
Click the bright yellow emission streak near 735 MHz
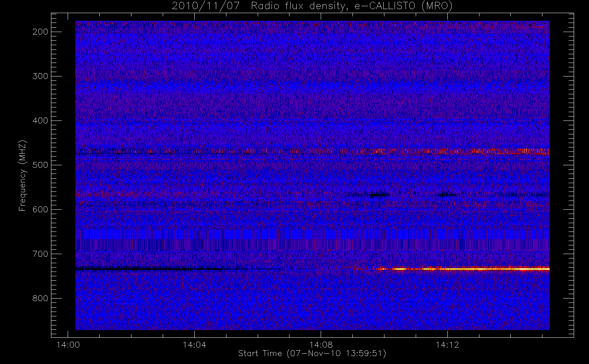click(462, 269)
